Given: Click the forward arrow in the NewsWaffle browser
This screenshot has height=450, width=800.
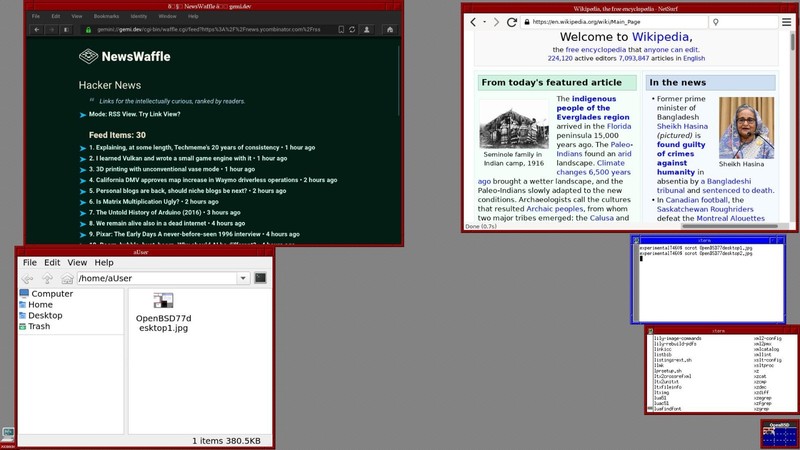Looking at the screenshot, I should (x=52, y=30).
